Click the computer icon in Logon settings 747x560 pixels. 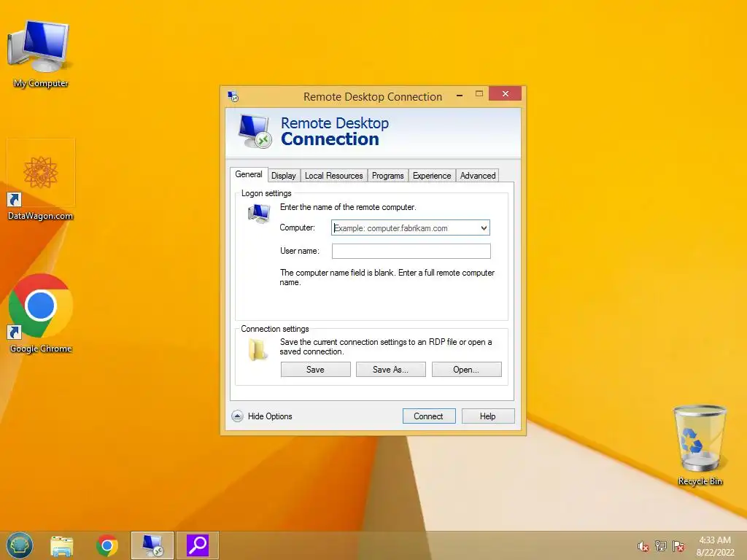259,213
